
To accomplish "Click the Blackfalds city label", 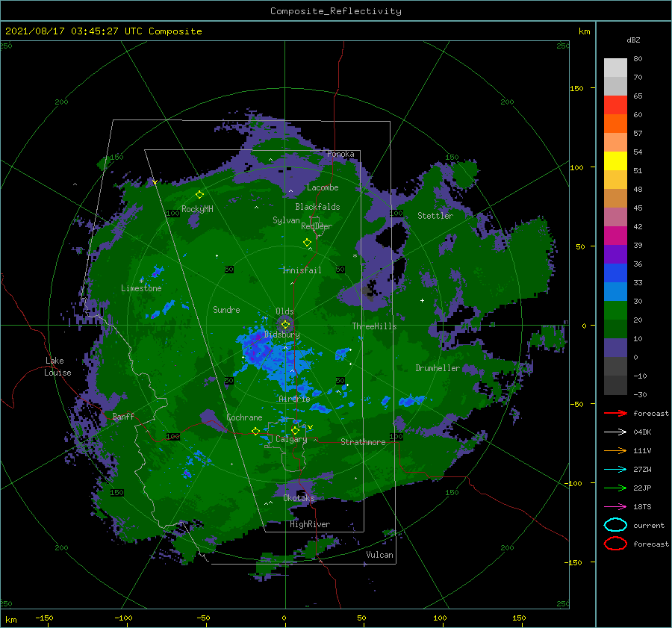I will 317,207.
